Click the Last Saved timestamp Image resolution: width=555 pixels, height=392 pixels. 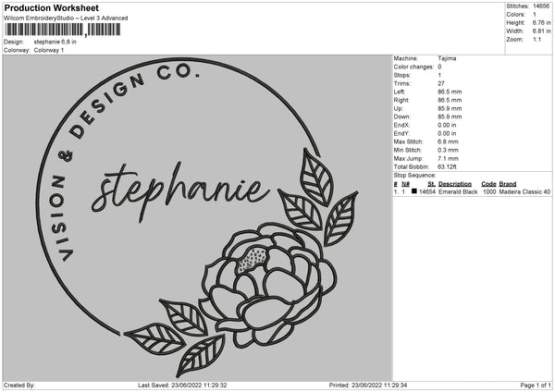pyautogui.click(x=182, y=386)
